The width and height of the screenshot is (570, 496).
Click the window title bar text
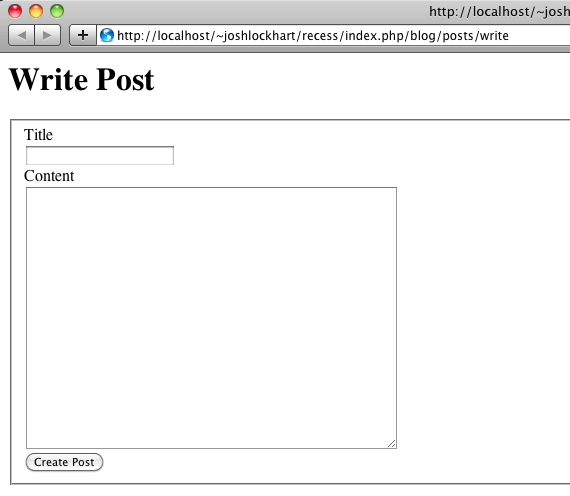click(499, 12)
